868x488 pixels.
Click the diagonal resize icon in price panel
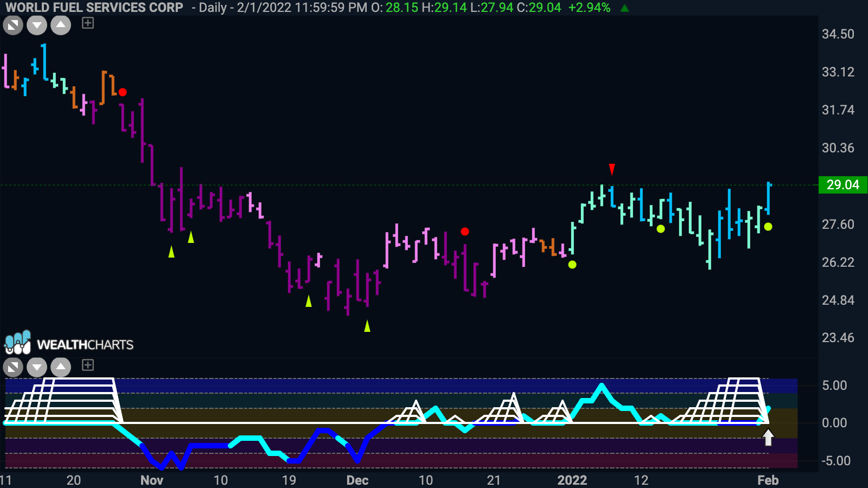pyautogui.click(x=13, y=25)
